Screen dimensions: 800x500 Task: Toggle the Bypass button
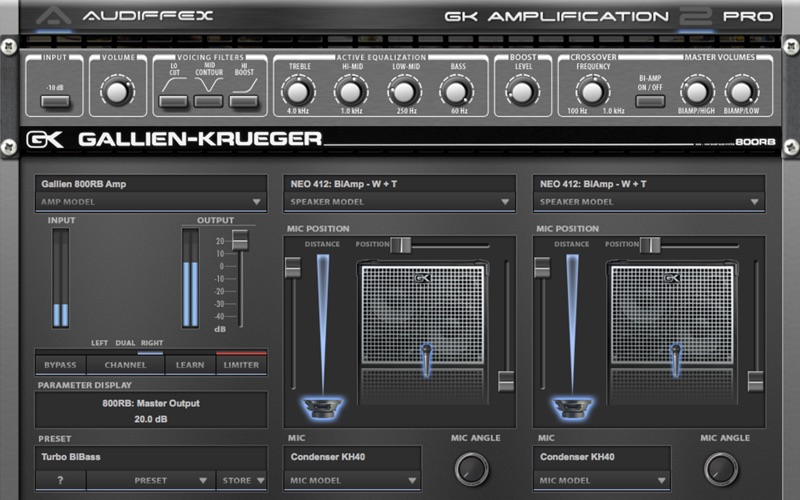60,365
